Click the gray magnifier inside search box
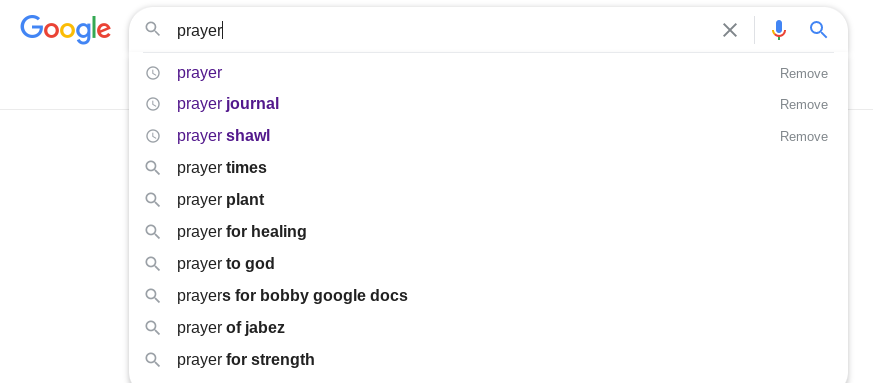This screenshot has height=383, width=873. click(153, 29)
